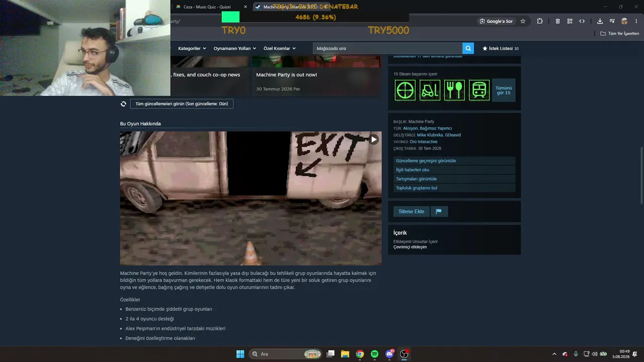Open the browser downloads icon
The height and width of the screenshot is (362, 644).
tap(600, 21)
